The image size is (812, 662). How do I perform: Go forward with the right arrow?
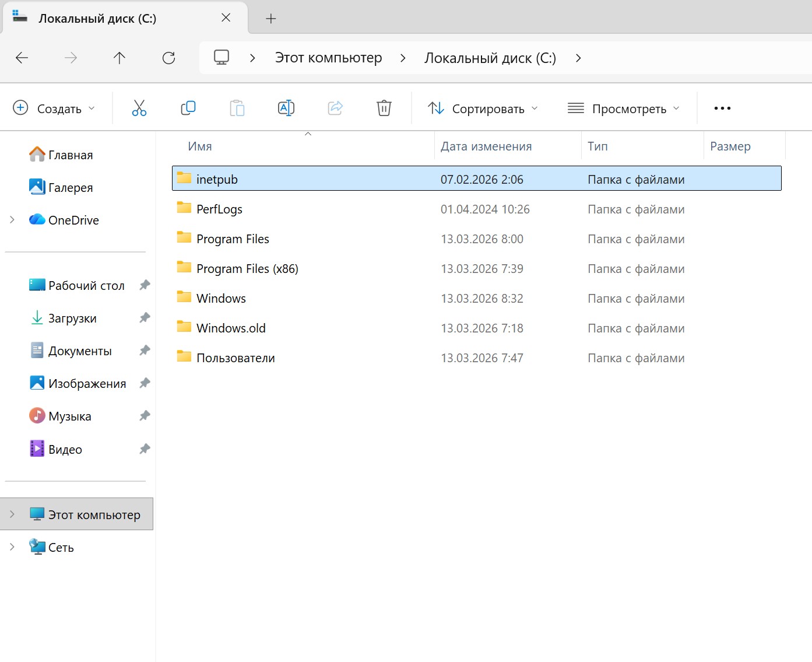[71, 58]
